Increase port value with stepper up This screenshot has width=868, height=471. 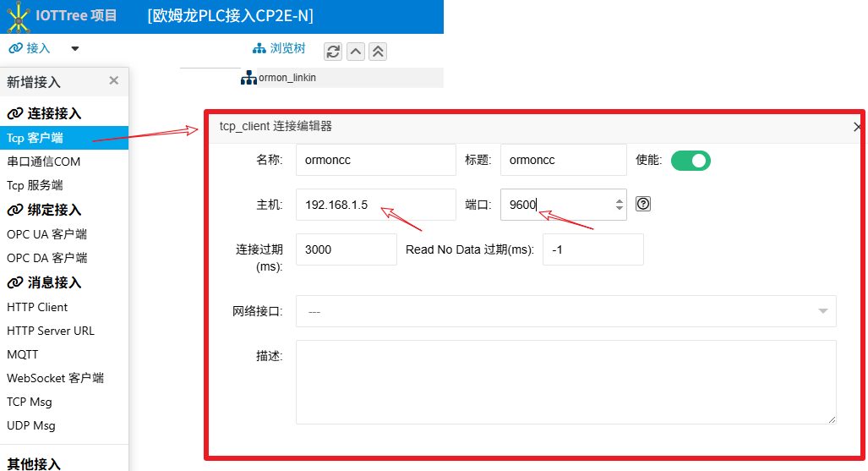coord(619,200)
